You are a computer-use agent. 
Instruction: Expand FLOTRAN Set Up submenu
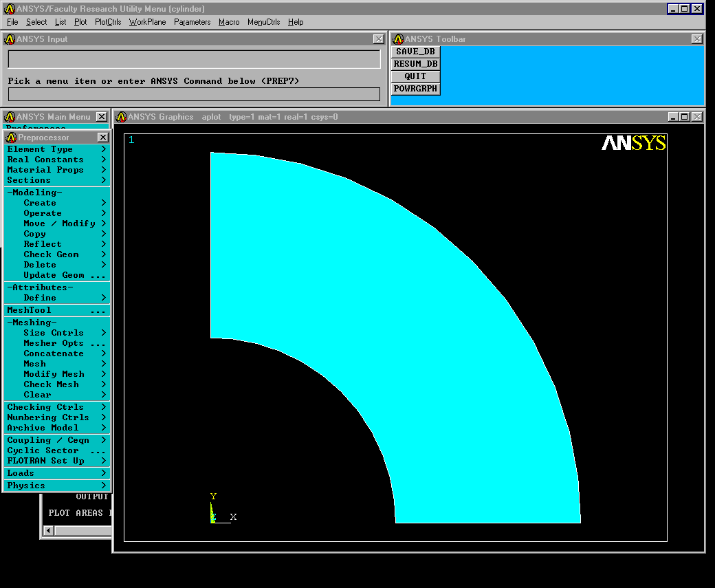[57, 461]
